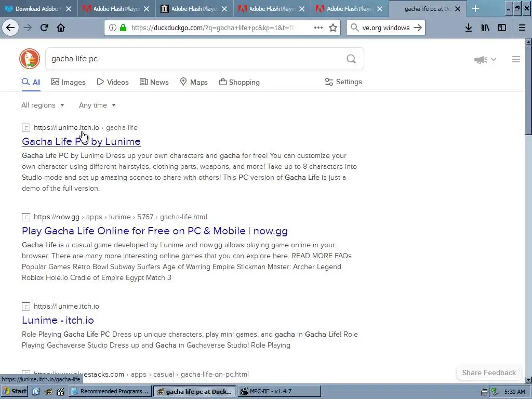Expand chevron next to megaphone icon
Screen dimensions: 532x399
tap(494, 59)
